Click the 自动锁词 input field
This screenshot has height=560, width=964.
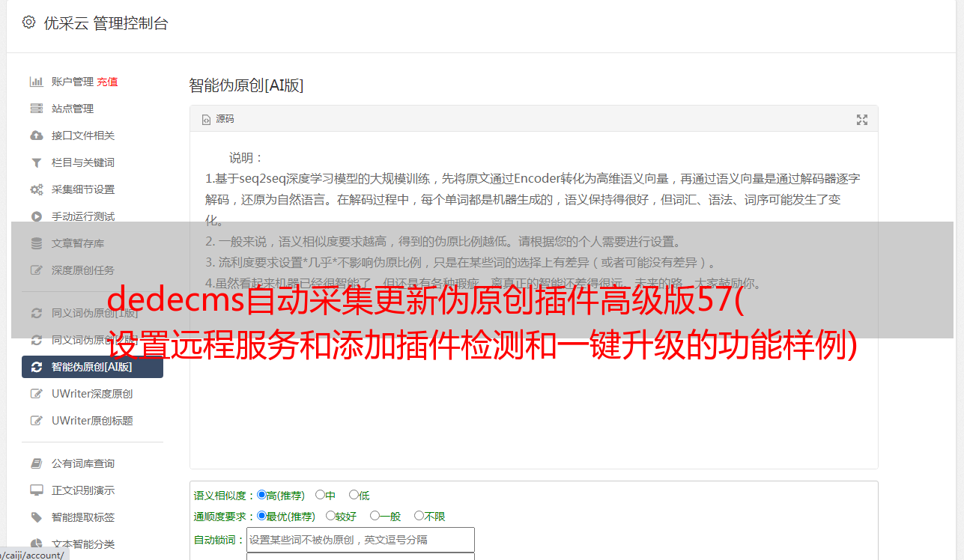360,540
